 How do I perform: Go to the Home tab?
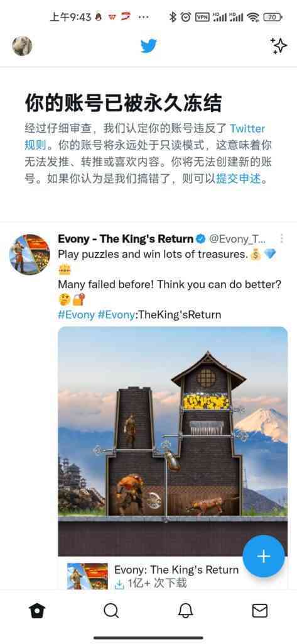click(x=37, y=611)
